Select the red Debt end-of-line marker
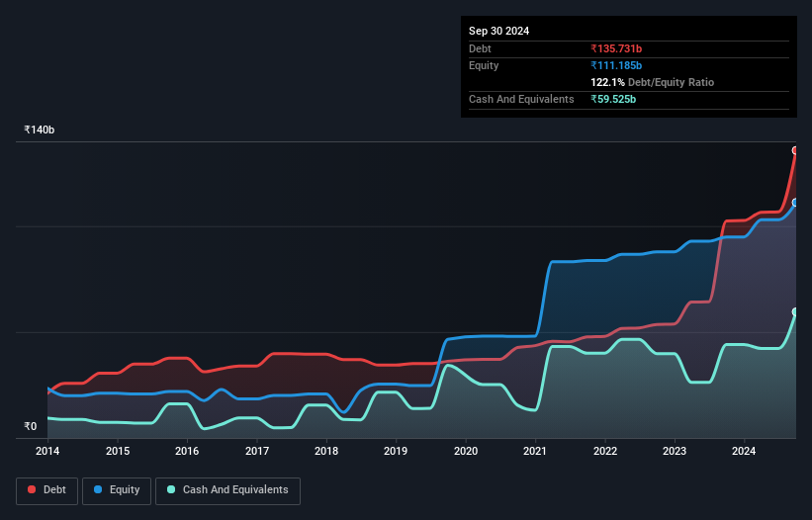Viewport: 812px width, 520px height. [795, 150]
